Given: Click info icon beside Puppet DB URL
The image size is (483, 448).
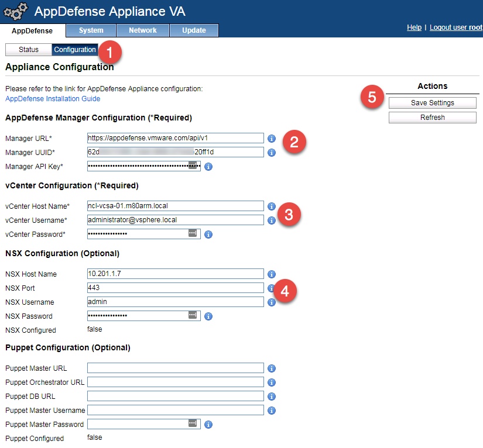Looking at the screenshot, I should pos(271,396).
